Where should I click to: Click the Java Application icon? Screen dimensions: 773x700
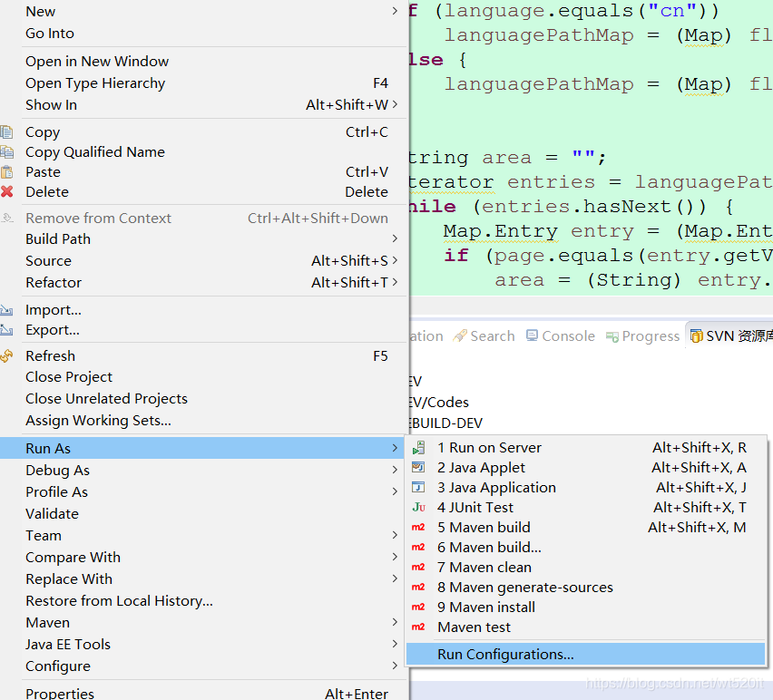[418, 487]
